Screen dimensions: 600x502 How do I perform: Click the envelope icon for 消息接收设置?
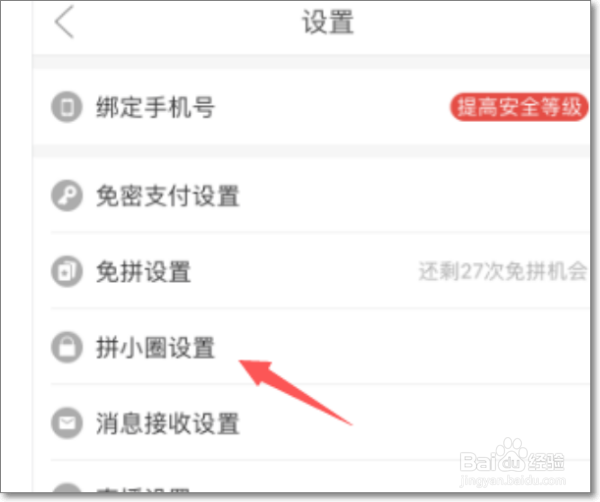point(67,423)
